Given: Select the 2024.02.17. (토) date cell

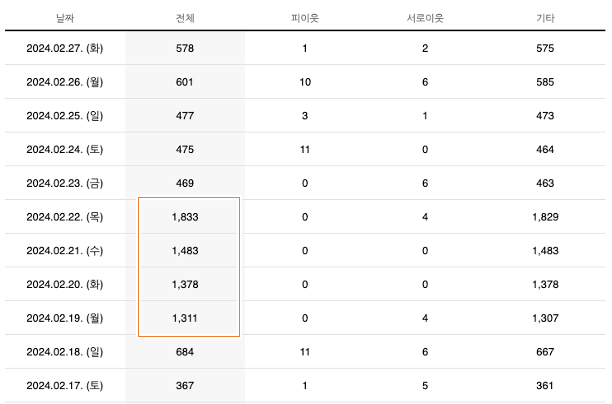Looking at the screenshot, I should [x=65, y=386].
